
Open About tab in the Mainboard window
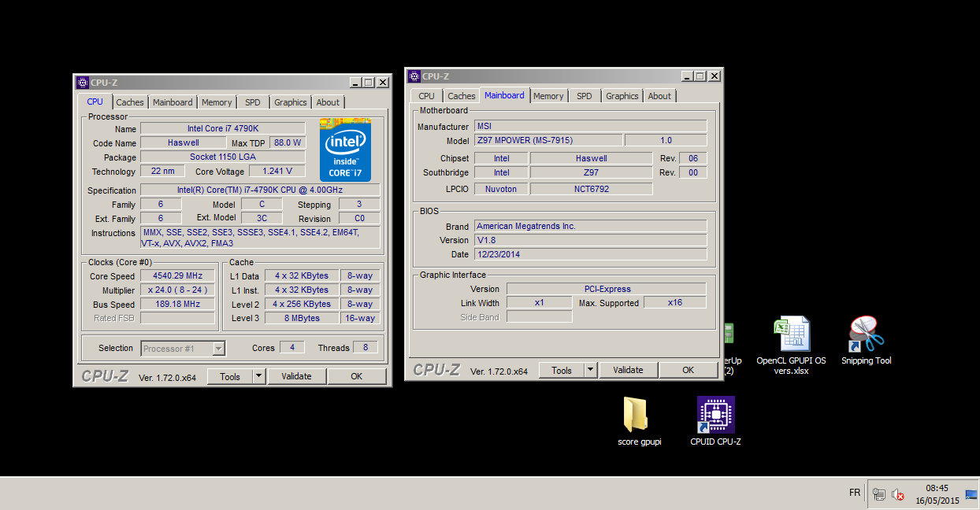tap(659, 96)
